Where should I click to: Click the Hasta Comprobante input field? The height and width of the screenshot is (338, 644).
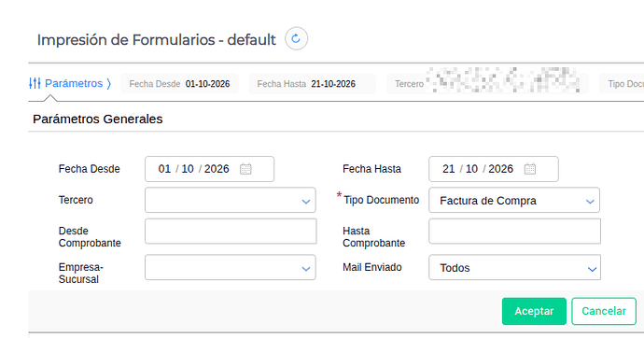pos(514,232)
